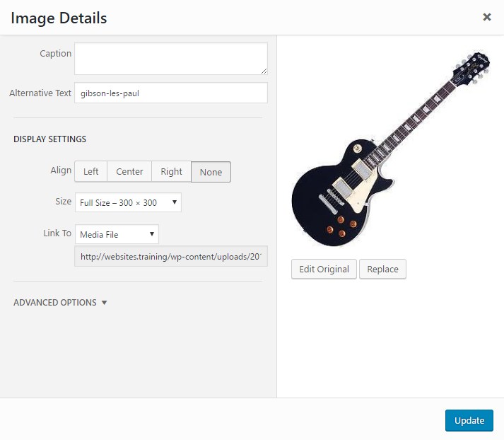Choose Center alignment

[129, 171]
